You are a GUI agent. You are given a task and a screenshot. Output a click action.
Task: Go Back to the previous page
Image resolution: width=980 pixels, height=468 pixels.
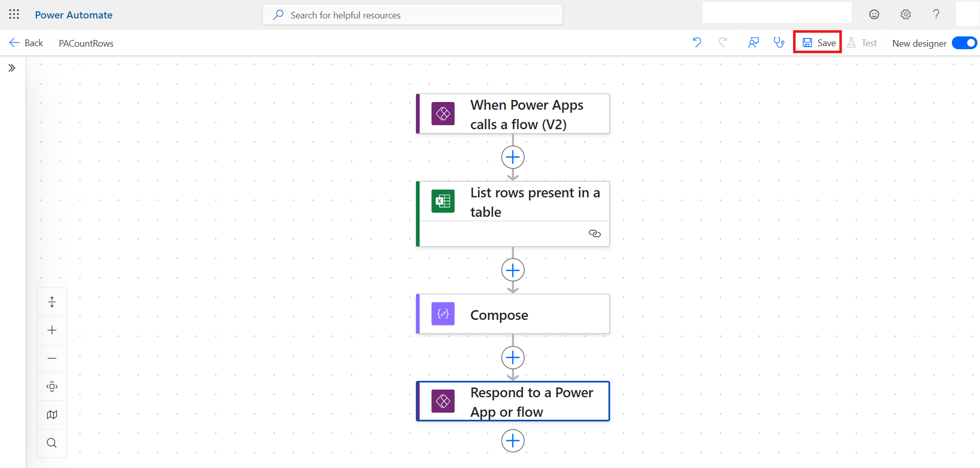[x=27, y=43]
